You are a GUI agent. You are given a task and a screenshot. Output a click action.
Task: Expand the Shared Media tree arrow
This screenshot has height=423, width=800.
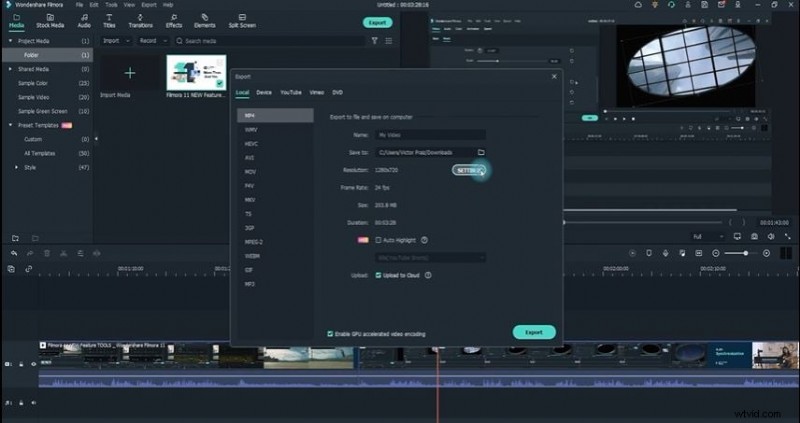(10, 69)
